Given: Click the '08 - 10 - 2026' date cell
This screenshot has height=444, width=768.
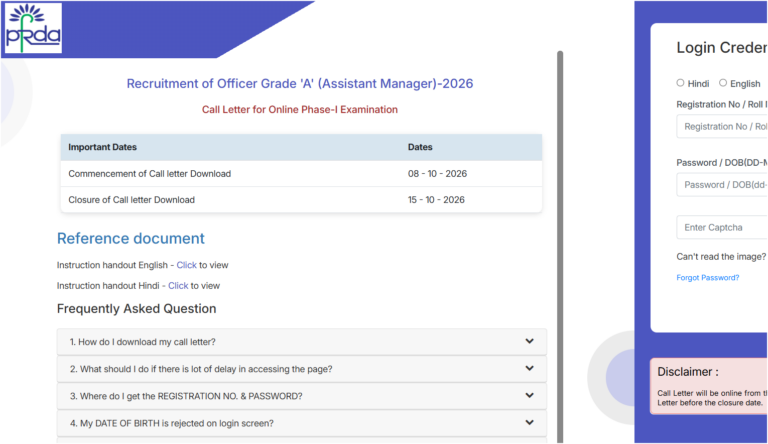Looking at the screenshot, I should [437, 173].
